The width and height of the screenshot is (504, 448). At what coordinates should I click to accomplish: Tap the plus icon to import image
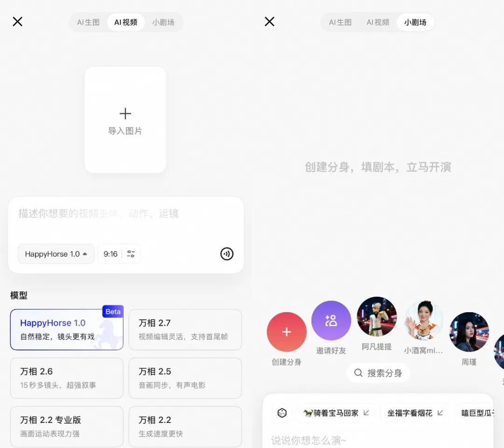[125, 114]
